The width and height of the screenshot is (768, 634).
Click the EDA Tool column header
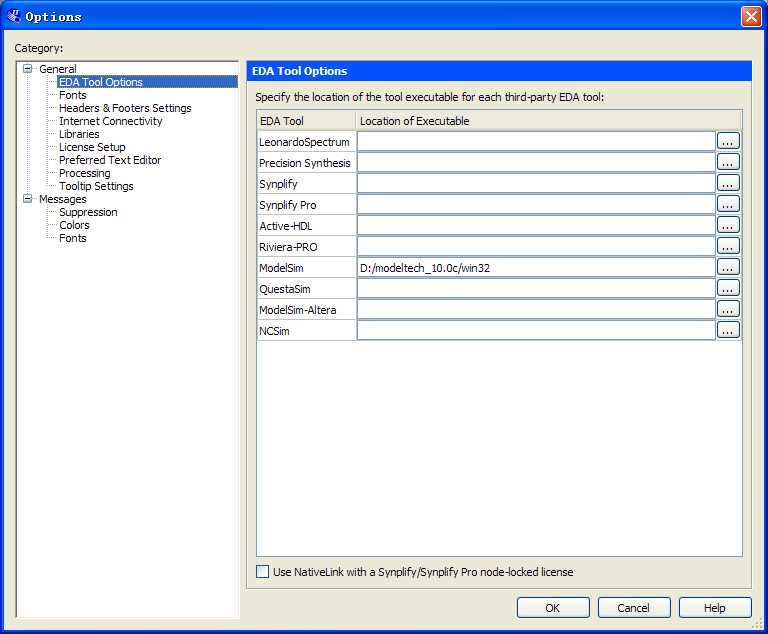point(307,121)
